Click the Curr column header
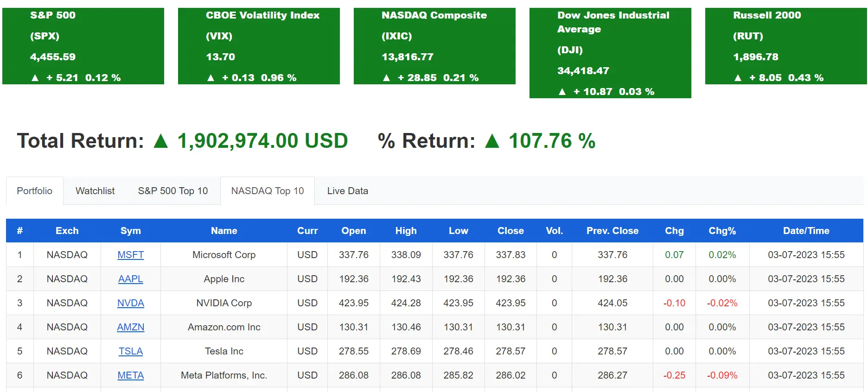Viewport: 868px width, 392px height. pos(307,231)
